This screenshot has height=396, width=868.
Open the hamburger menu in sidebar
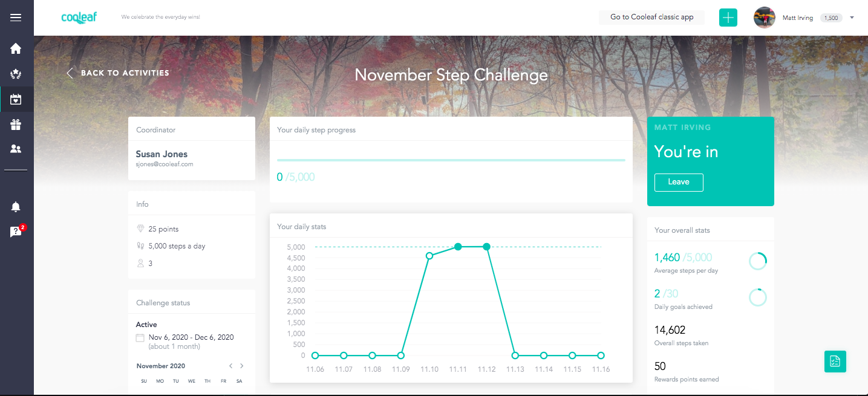click(x=16, y=18)
